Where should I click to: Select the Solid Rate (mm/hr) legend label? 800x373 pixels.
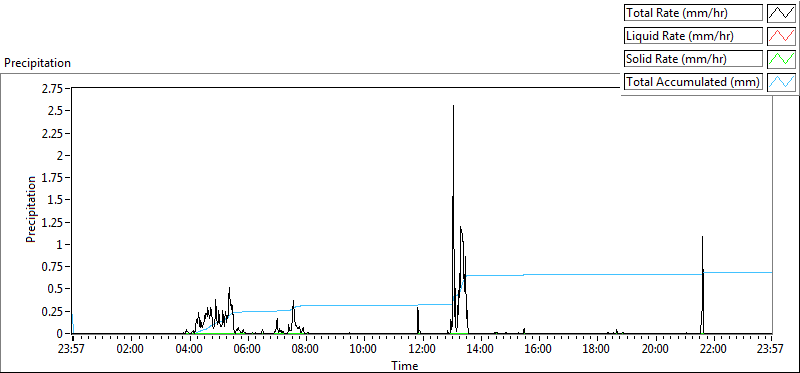tap(693, 58)
